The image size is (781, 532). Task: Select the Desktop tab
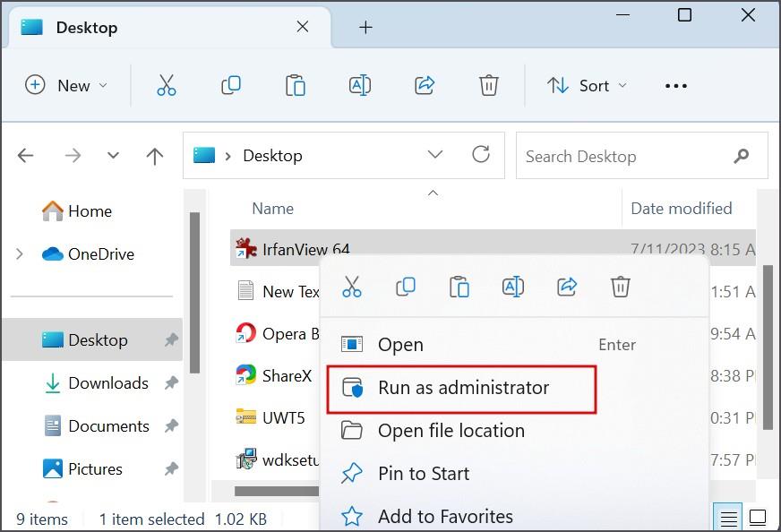coord(169,28)
